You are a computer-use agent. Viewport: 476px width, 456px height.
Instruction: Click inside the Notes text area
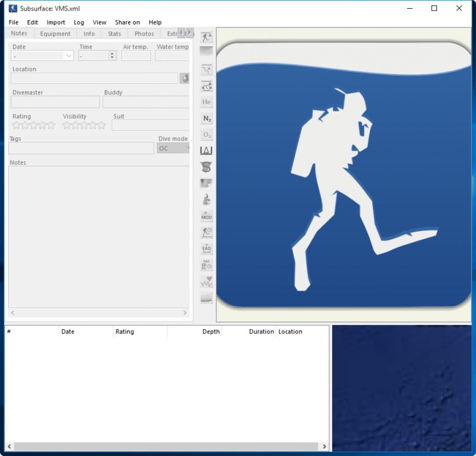pyautogui.click(x=99, y=237)
